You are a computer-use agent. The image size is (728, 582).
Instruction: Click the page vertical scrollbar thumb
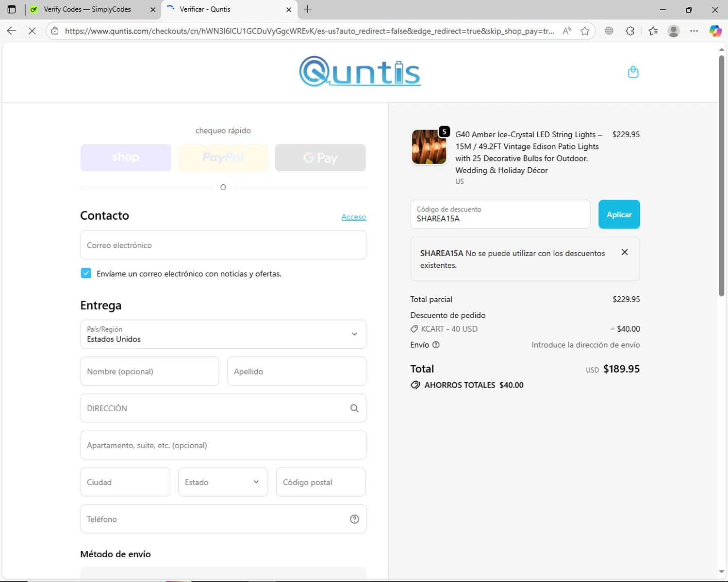[x=722, y=176]
